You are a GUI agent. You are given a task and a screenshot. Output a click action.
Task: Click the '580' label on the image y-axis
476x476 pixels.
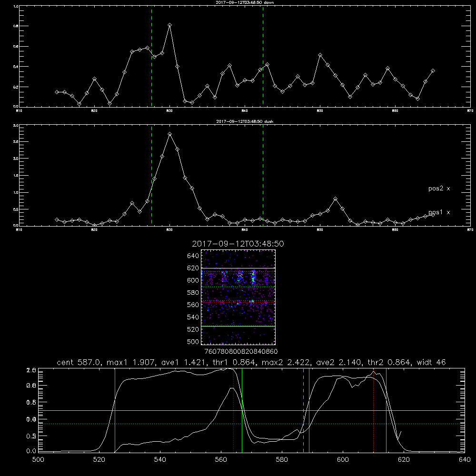coord(193,293)
